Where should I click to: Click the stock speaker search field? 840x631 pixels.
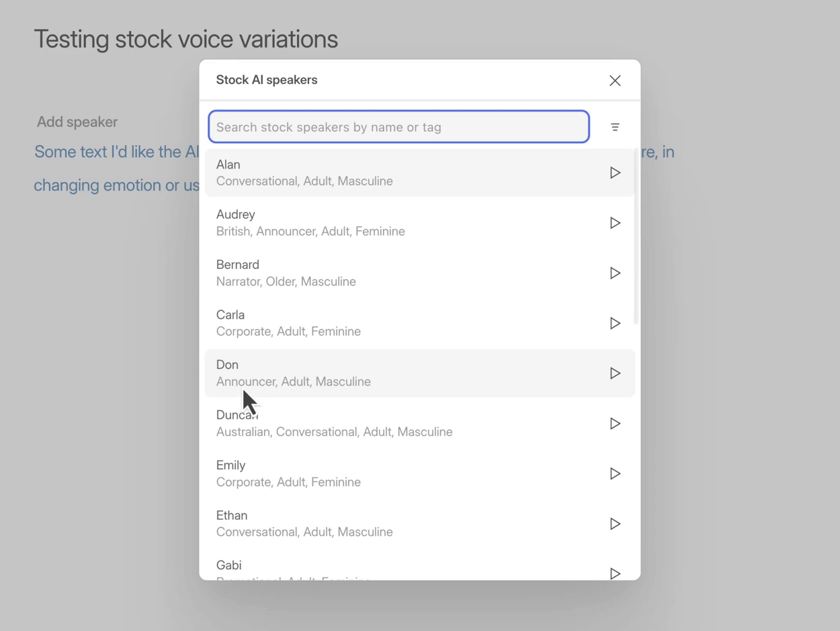398,126
